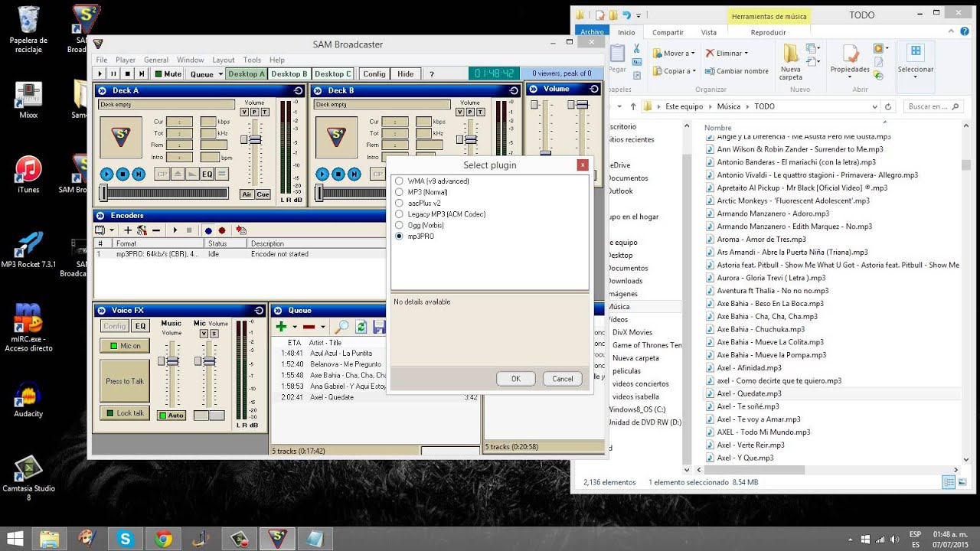Toggle Lock talk in Voice FX
The image size is (980, 551).
(x=125, y=413)
